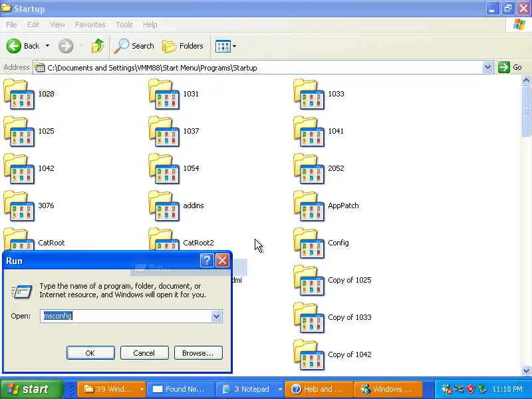
Task: Select the 1031 folder icon
Action: click(164, 94)
